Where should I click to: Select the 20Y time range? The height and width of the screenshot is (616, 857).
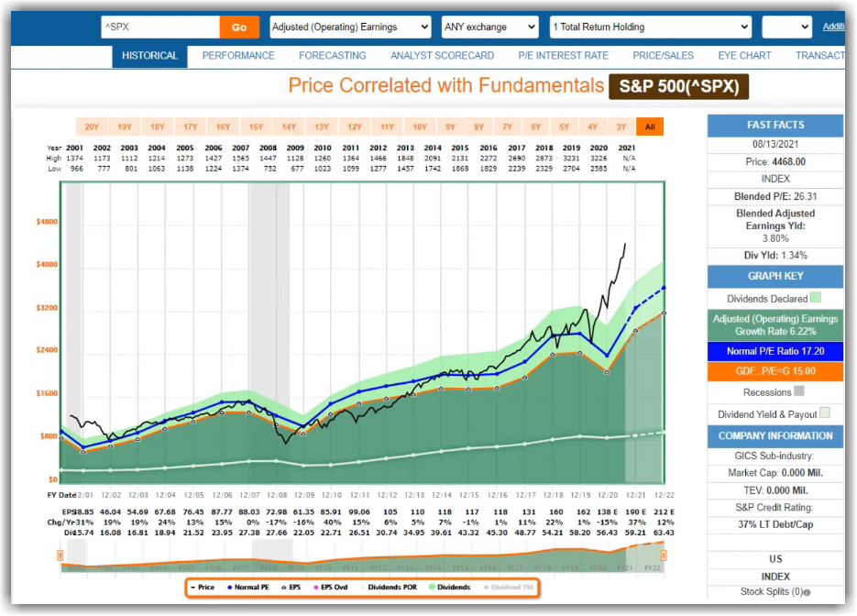pyautogui.click(x=92, y=126)
